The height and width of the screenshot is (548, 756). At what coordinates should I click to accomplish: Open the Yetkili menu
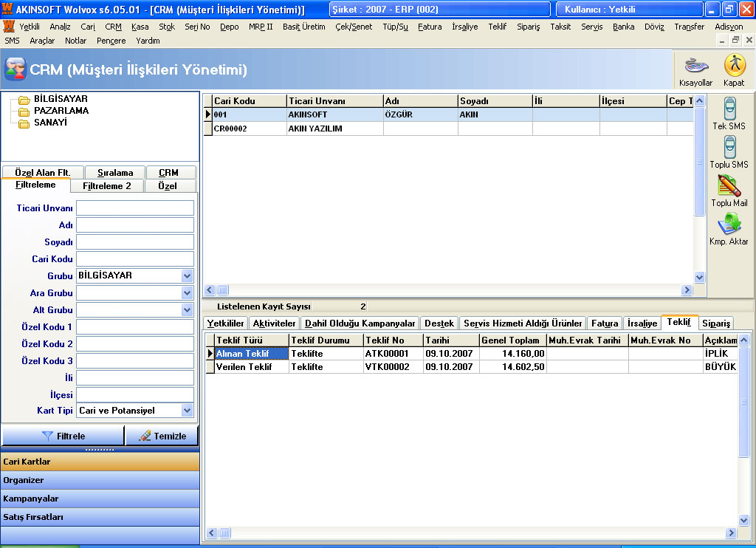pyautogui.click(x=30, y=27)
